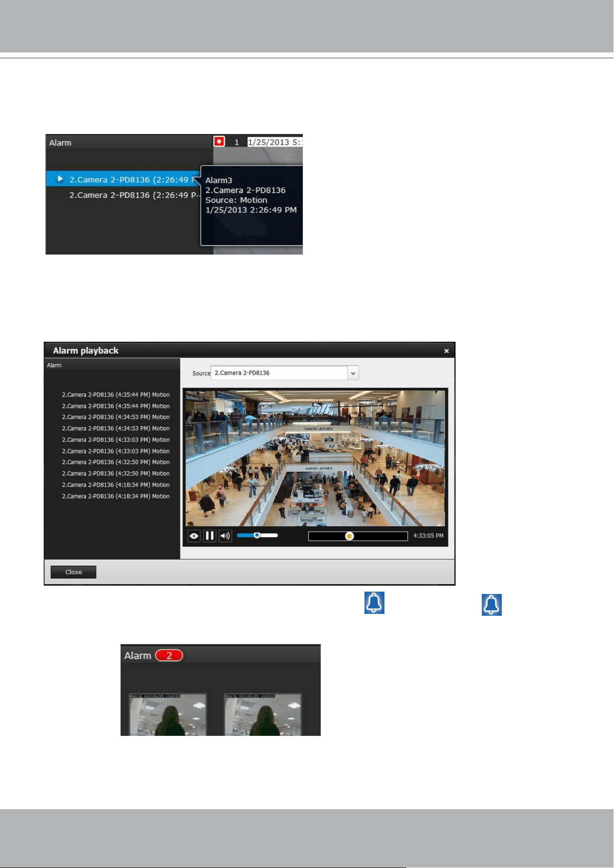Click the yellow playback timeline marker
The image size is (614, 868).
[x=350, y=536]
